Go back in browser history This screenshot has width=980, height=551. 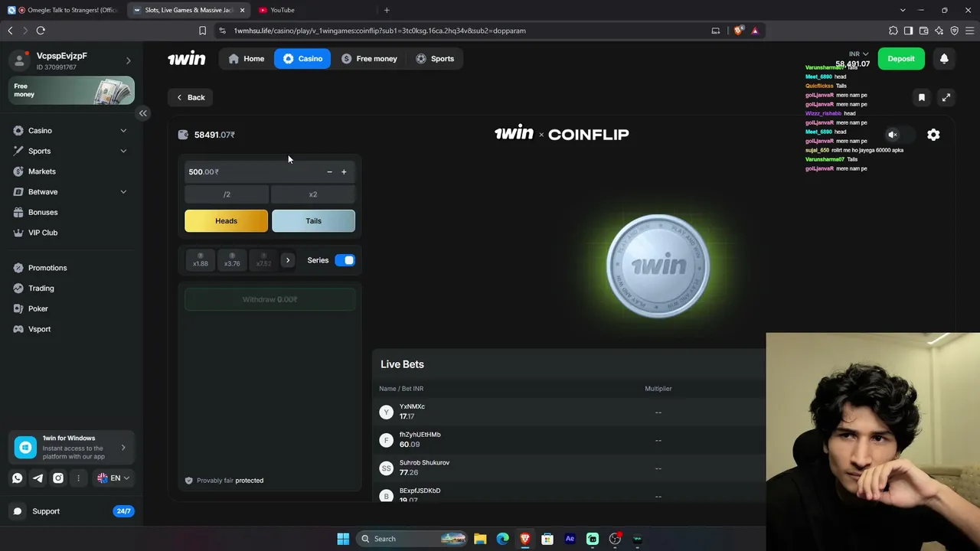pyautogui.click(x=10, y=31)
